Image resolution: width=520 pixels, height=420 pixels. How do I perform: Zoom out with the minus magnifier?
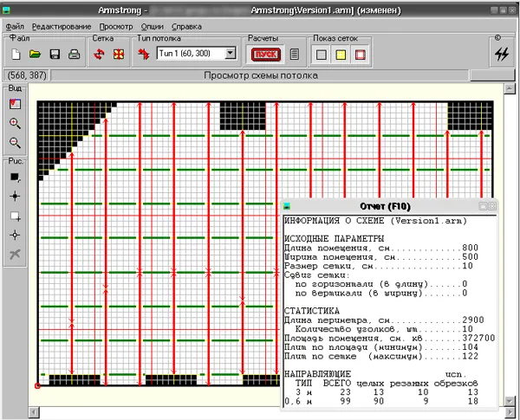click(x=15, y=143)
